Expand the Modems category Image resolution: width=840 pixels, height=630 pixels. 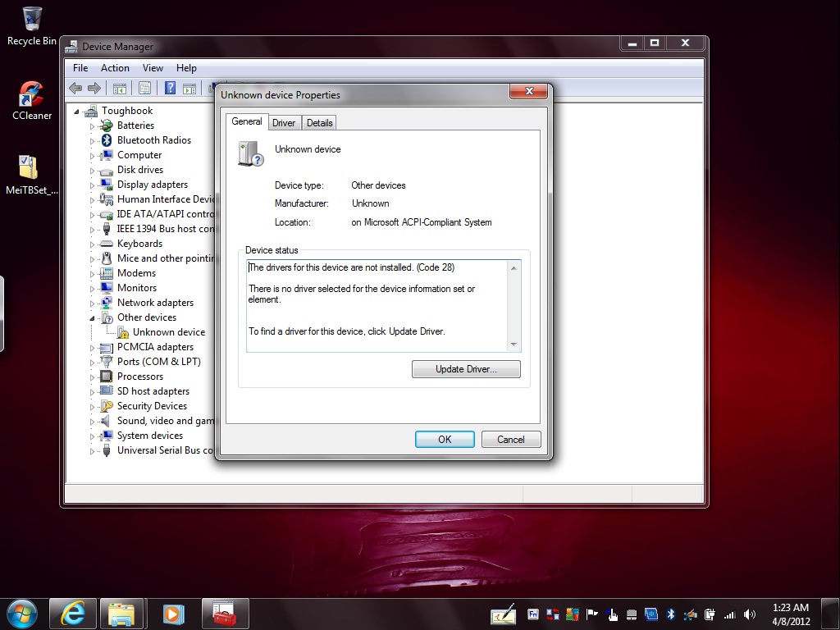tap(92, 274)
